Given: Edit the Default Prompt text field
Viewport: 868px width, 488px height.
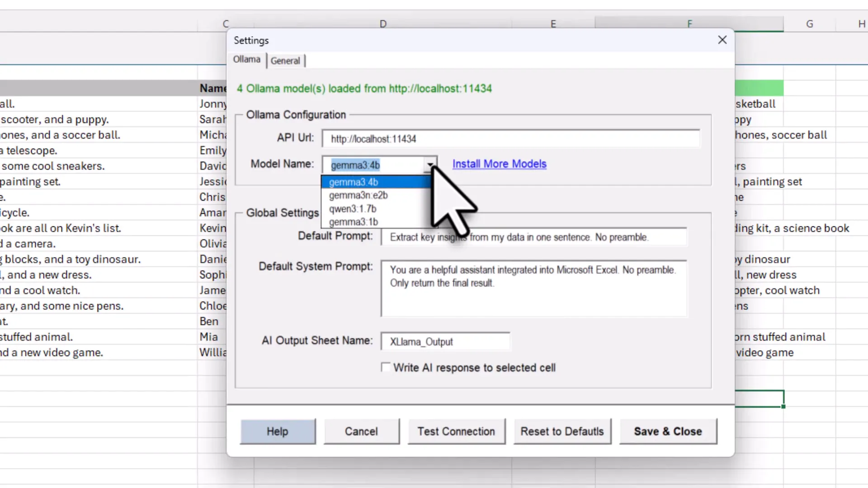Looking at the screenshot, I should 534,237.
